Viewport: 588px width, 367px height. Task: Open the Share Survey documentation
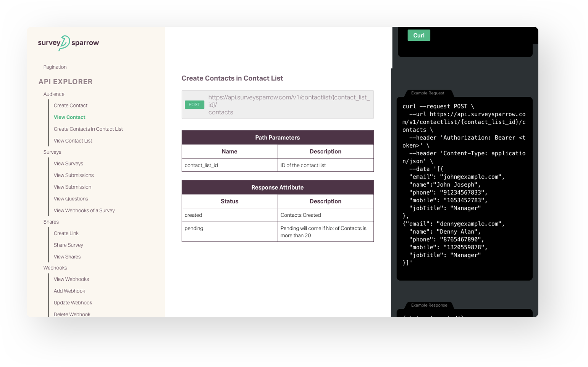[x=68, y=245]
